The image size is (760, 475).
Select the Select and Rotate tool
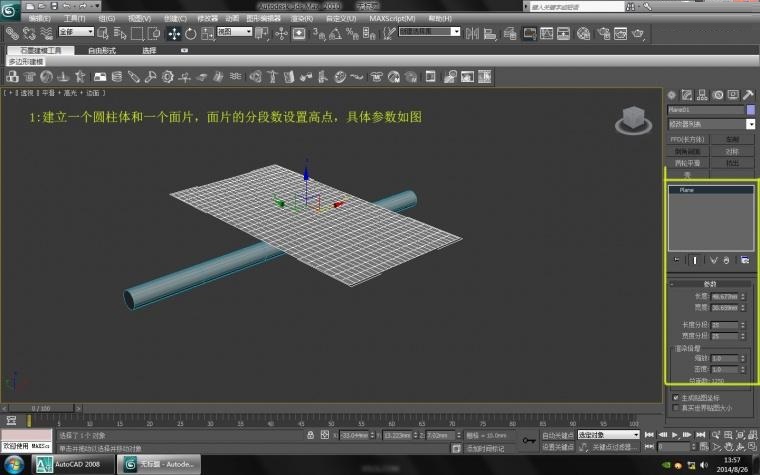click(190, 33)
